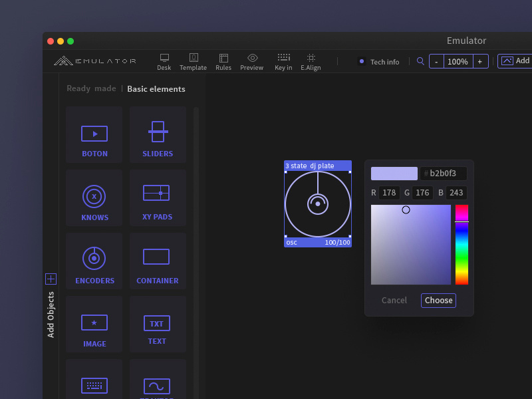The width and height of the screenshot is (532, 399).
Task: Increase zoom with the plus stepper
Action: (480, 61)
